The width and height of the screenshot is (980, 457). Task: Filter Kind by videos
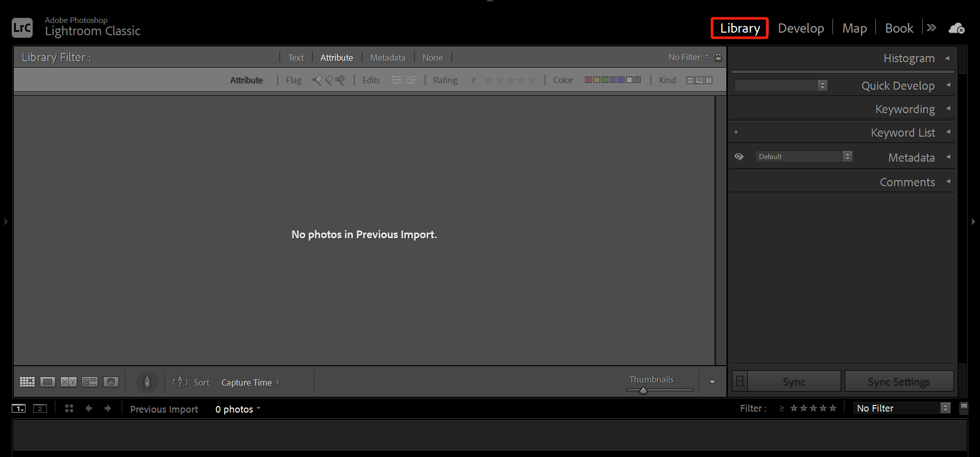[709, 80]
